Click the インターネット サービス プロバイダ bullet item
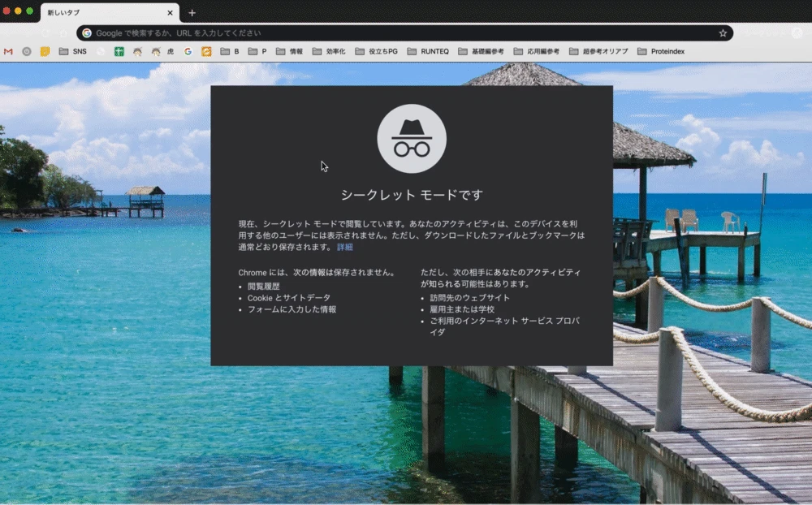Image resolution: width=812 pixels, height=505 pixels. pyautogui.click(x=505, y=327)
